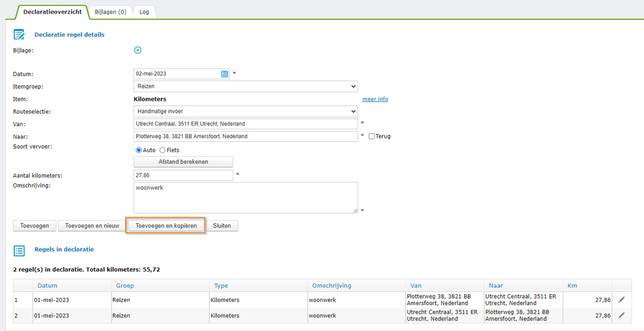Click row 1 Km value 27,86
This screenshot has height=331, width=644.
click(x=603, y=300)
